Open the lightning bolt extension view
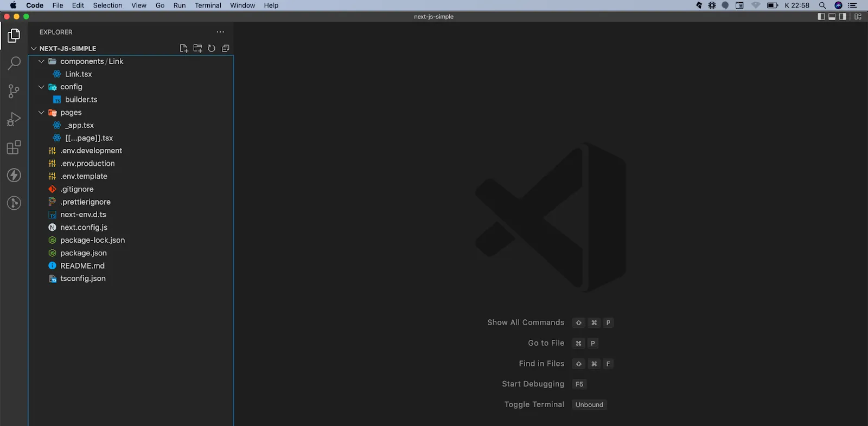This screenshot has width=868, height=426. click(x=14, y=175)
